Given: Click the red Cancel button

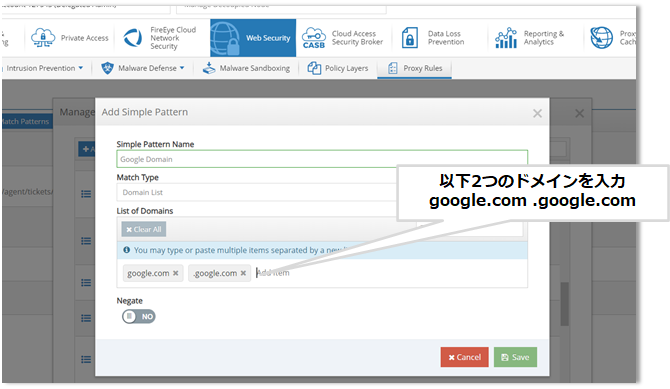Looking at the screenshot, I should [x=464, y=357].
